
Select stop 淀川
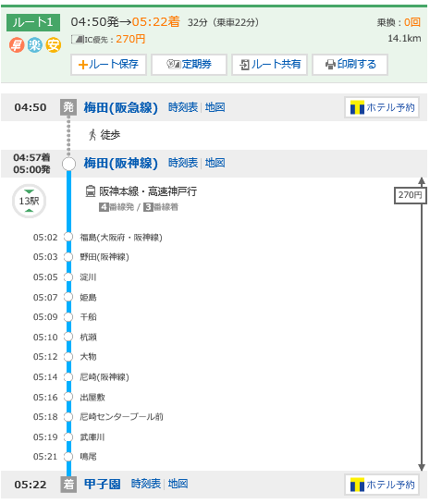[88, 277]
